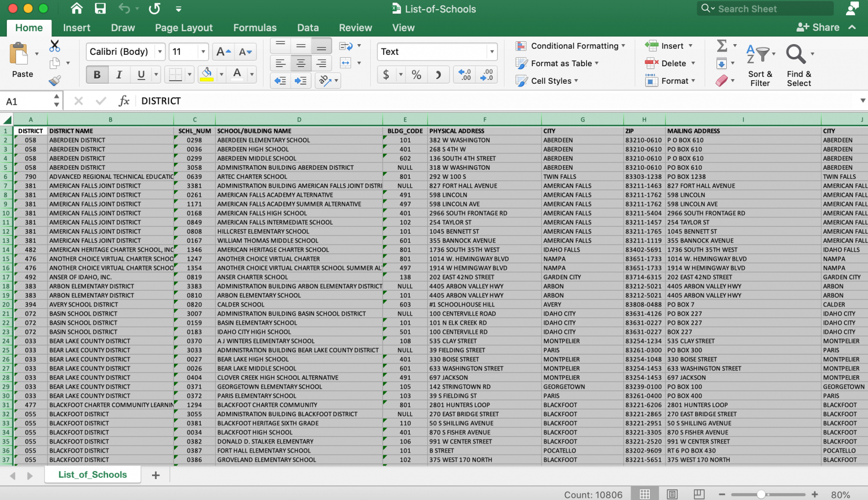The height and width of the screenshot is (500, 868).
Task: Open the font size dropdown
Action: pos(203,51)
